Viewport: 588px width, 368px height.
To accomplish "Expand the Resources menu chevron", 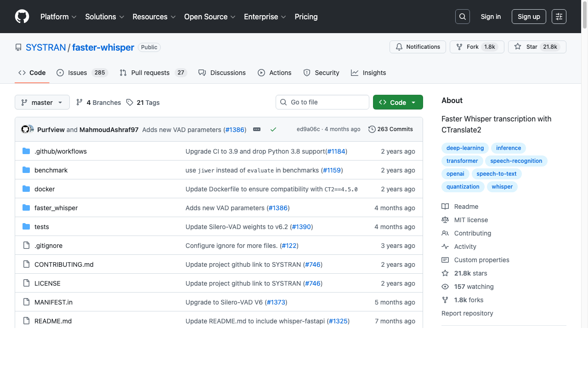I will click(x=173, y=17).
